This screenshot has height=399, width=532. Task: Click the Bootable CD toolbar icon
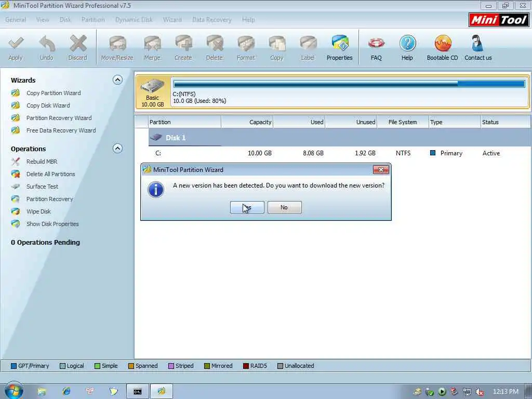(443, 44)
